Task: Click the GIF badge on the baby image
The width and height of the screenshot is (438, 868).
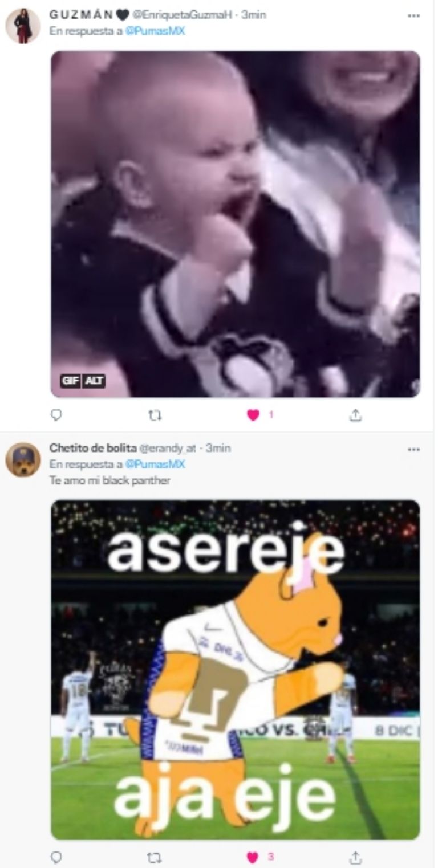Action: coord(71,381)
